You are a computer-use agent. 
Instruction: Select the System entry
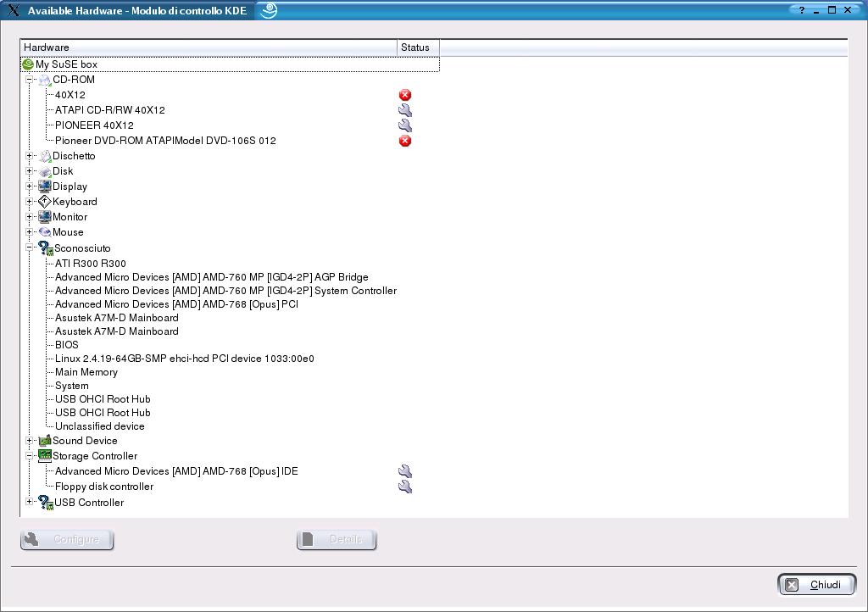click(72, 386)
